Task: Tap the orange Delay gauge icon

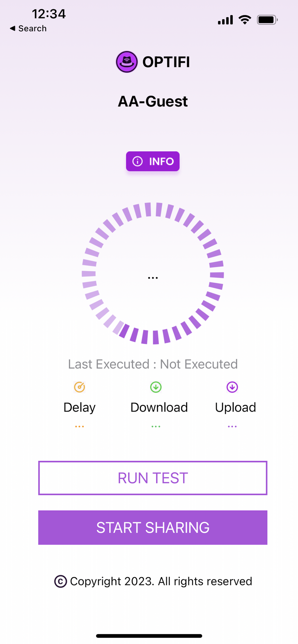Action: (79, 387)
